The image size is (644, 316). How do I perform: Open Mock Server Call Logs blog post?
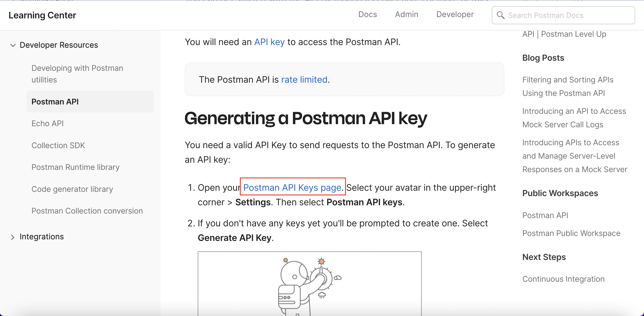click(x=574, y=118)
